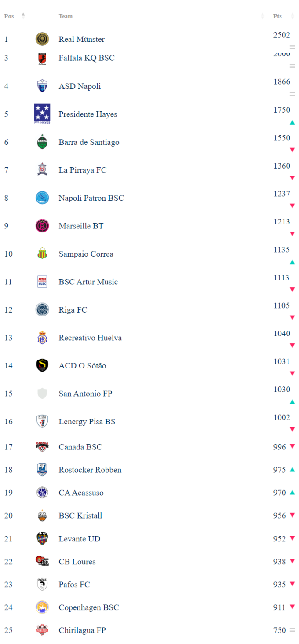Viewport: 299px width, 644px height.
Task: Click the green up arrow for Rostocker Robben
Action: pos(292,470)
